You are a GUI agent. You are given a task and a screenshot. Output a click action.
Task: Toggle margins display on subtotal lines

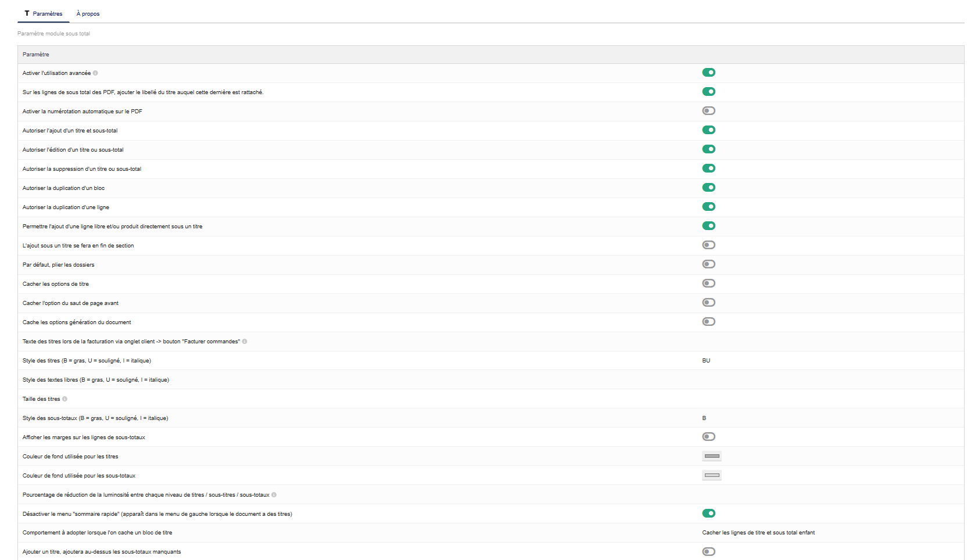click(708, 437)
